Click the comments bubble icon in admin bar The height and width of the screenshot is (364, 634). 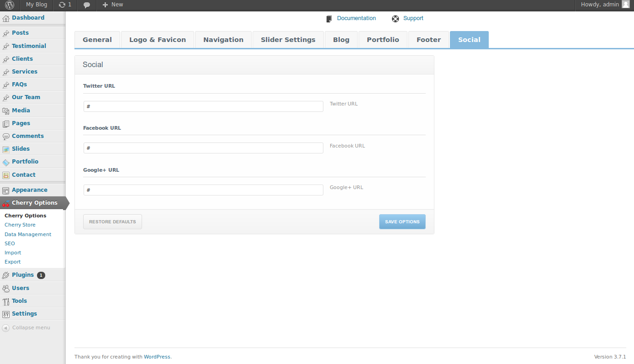click(87, 5)
